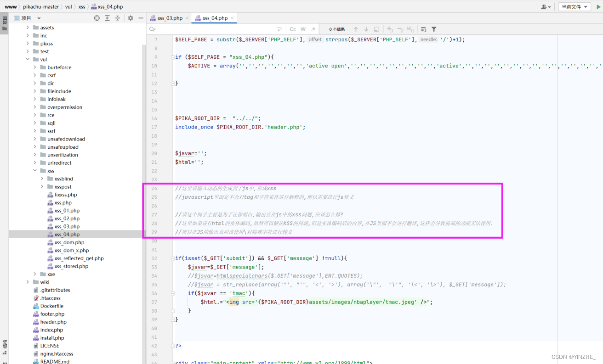Click the 0 个结果 search result count
The width and height of the screenshot is (603, 364).
pyautogui.click(x=337, y=29)
